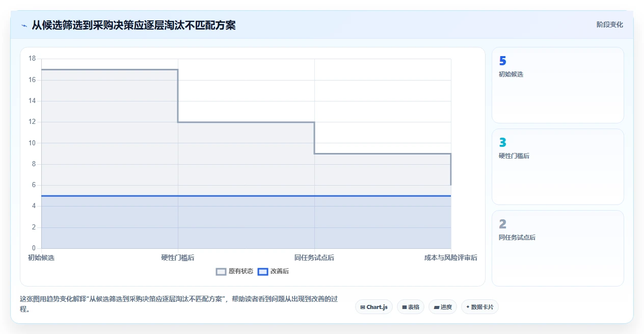This screenshot has width=644, height=334.
Task: Click the x-axis label 同任务试点后
Action: (x=314, y=258)
